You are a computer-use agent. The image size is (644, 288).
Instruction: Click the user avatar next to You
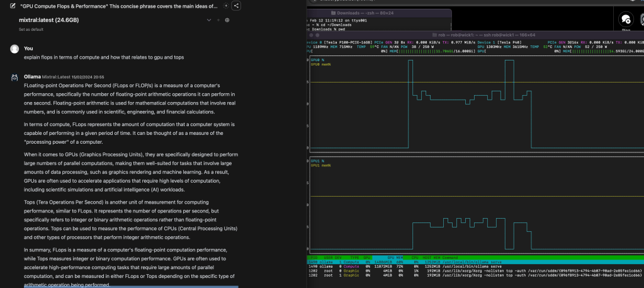(14, 49)
